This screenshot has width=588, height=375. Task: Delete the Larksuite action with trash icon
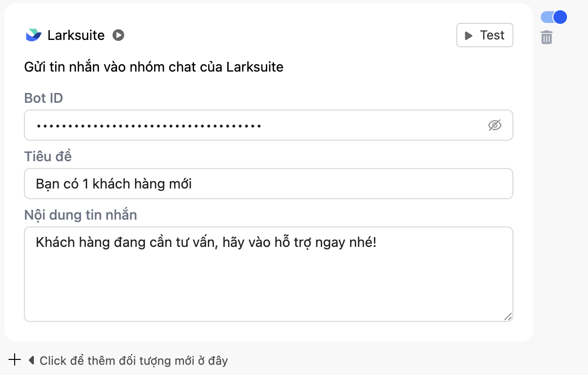click(x=547, y=37)
